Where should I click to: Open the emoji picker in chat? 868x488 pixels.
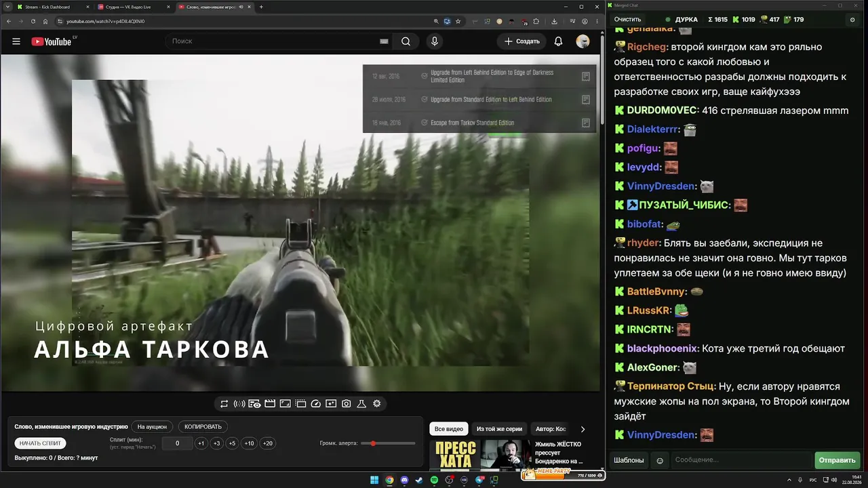[660, 461]
